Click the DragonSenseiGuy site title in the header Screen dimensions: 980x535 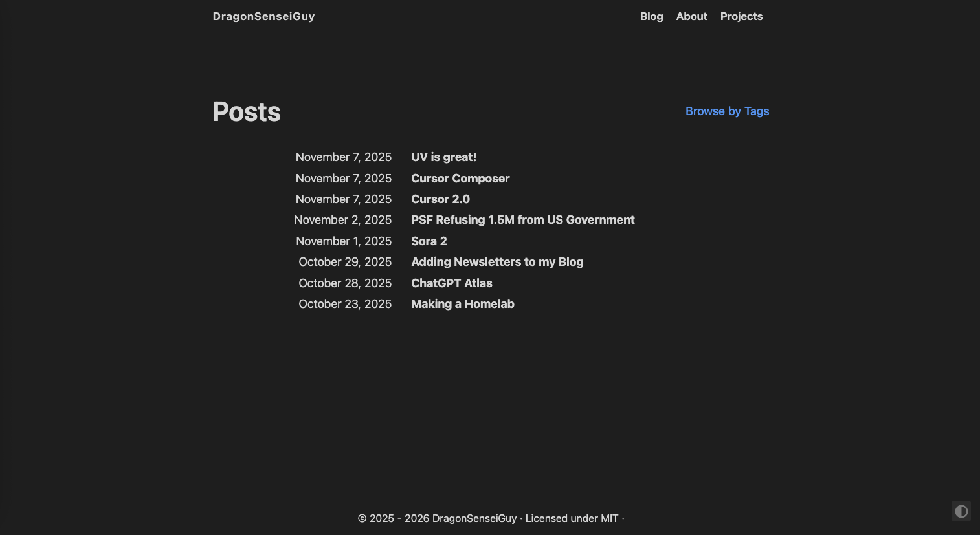click(263, 16)
